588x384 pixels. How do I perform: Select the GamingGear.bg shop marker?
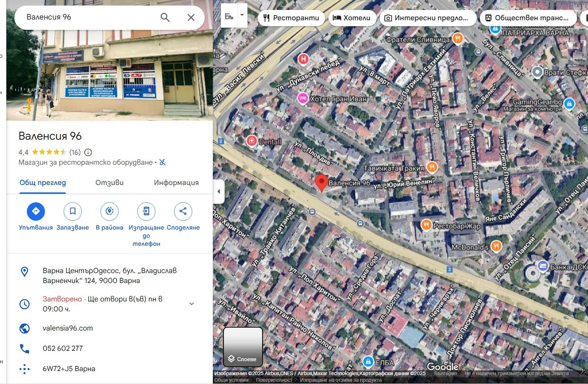point(569,104)
